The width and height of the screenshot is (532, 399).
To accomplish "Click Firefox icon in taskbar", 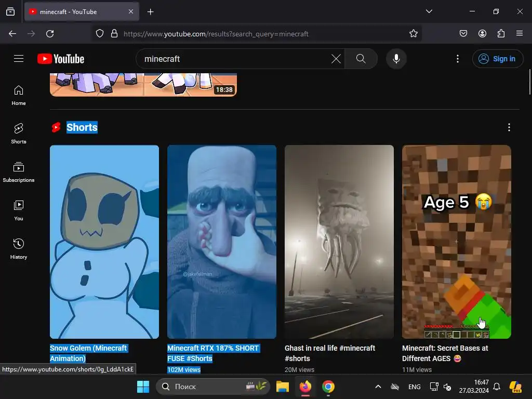I will pyautogui.click(x=305, y=387).
